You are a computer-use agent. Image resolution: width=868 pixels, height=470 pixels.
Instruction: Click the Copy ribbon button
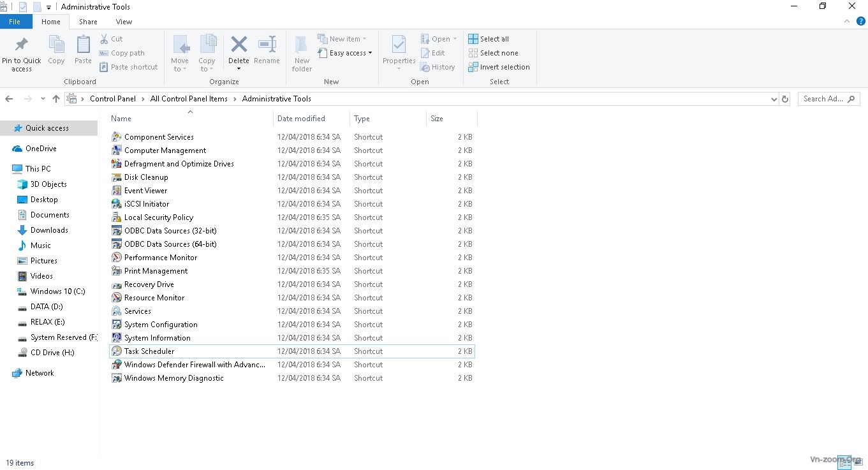(56, 50)
